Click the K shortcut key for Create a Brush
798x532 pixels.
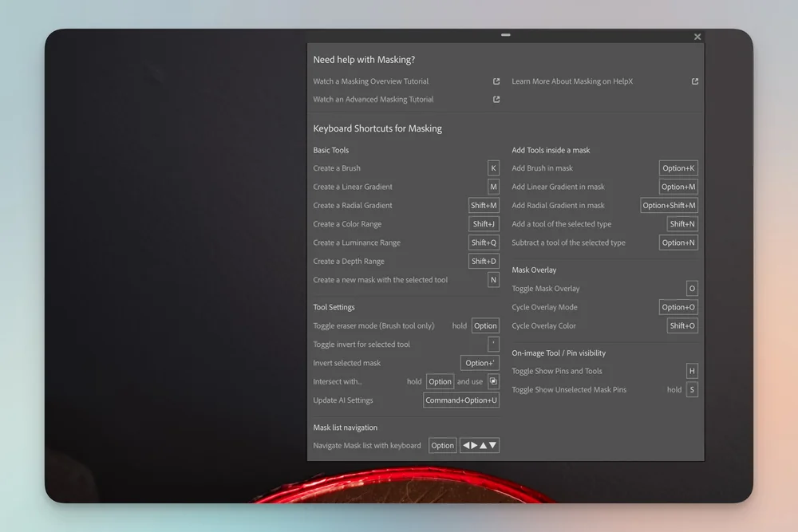coord(493,168)
